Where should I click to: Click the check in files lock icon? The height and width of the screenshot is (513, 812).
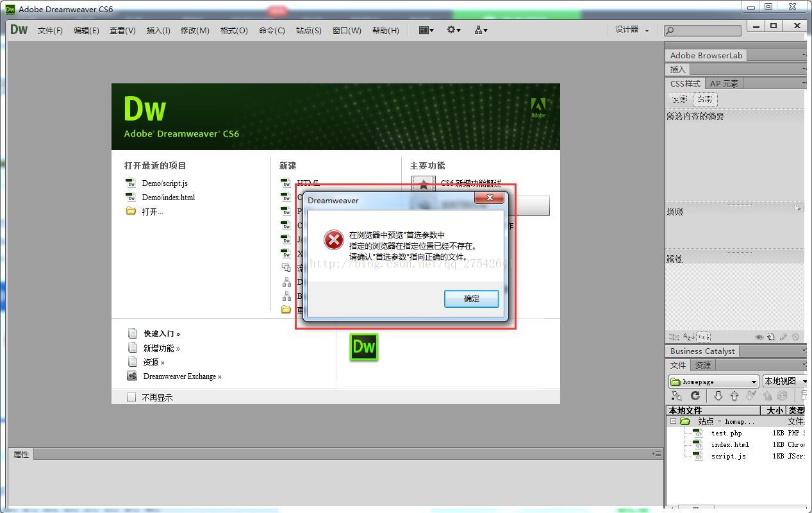tap(768, 396)
